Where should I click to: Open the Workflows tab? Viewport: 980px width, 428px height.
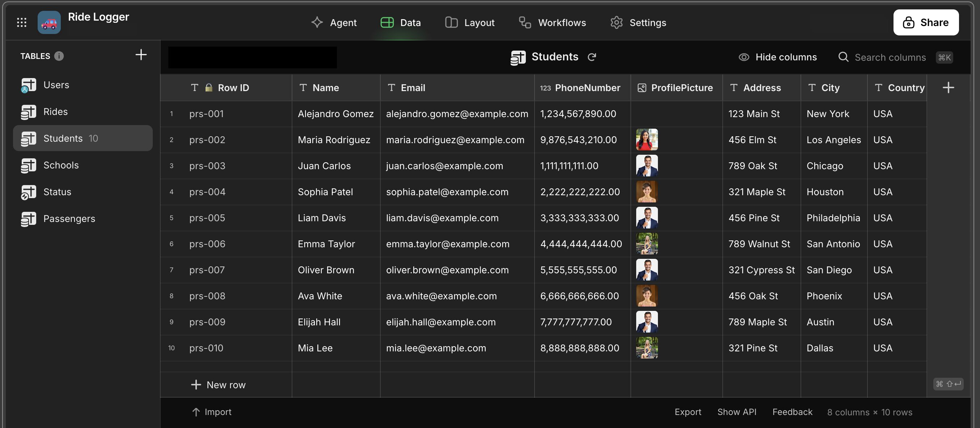[552, 23]
